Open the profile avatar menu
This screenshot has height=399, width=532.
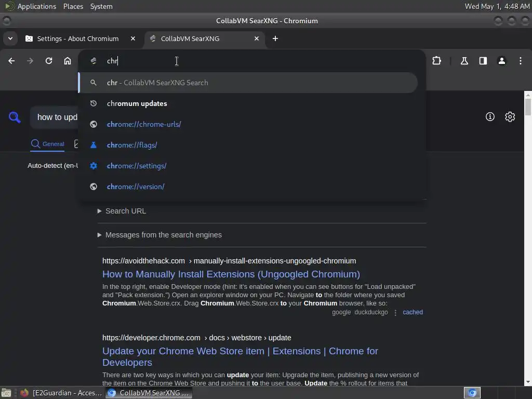[x=502, y=61]
